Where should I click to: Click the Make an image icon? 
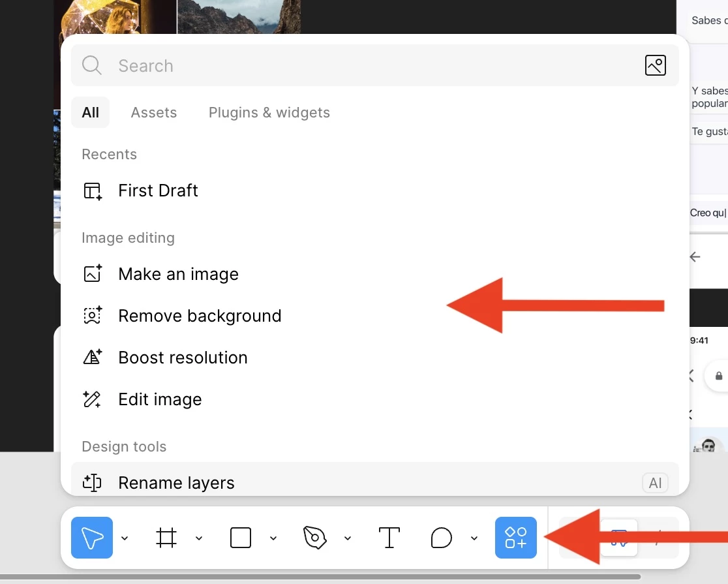tap(93, 273)
